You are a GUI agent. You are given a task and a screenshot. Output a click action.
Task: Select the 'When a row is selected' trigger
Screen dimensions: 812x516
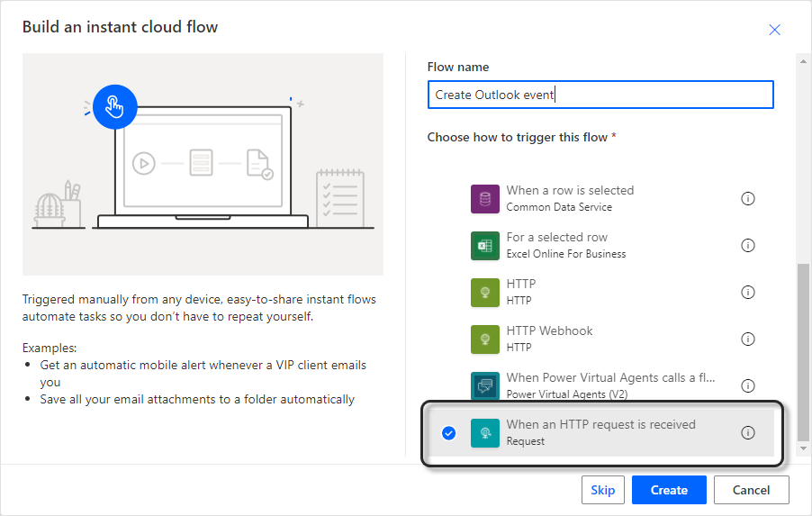(570, 190)
